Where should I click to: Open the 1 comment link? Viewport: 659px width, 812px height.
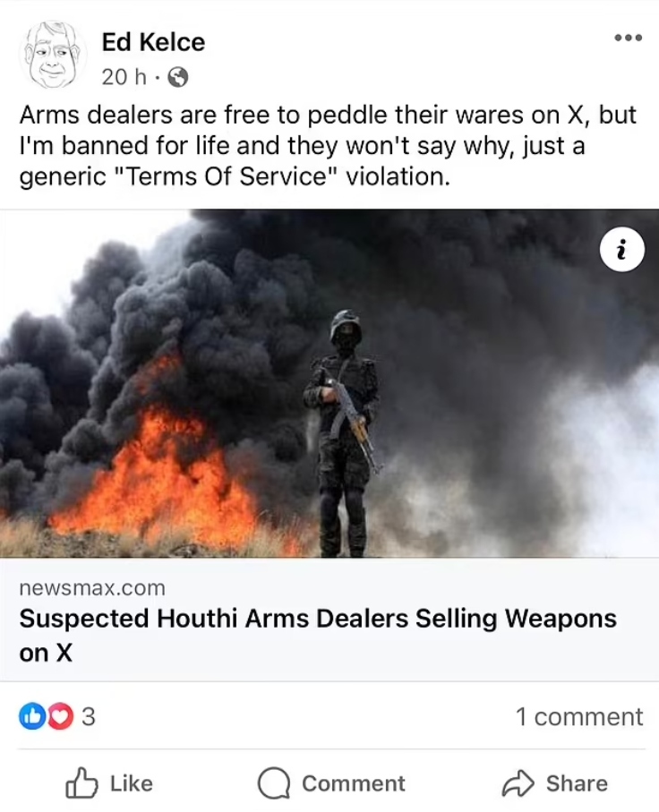pyautogui.click(x=579, y=717)
